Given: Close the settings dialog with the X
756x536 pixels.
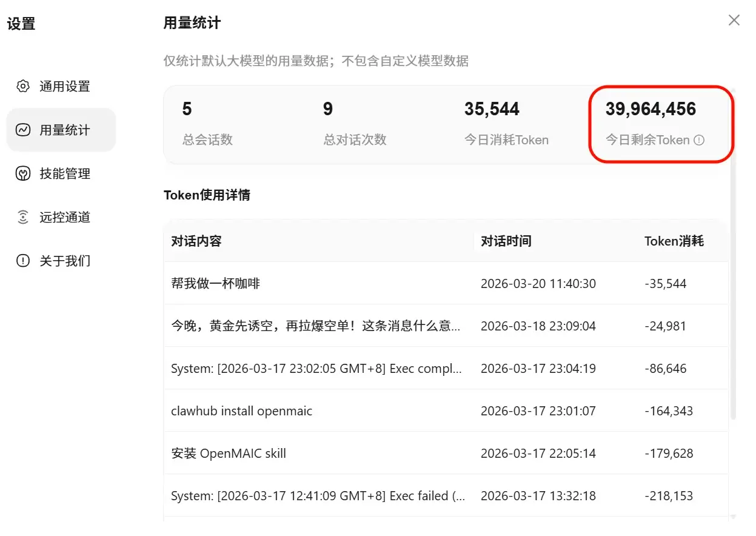Looking at the screenshot, I should click(x=734, y=21).
